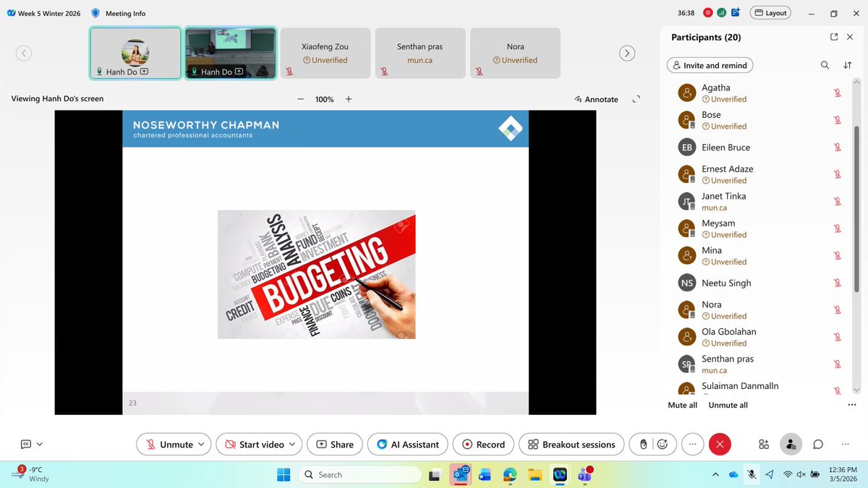Image resolution: width=868 pixels, height=488 pixels.
Task: Click the taskbar Search box
Action: (359, 474)
